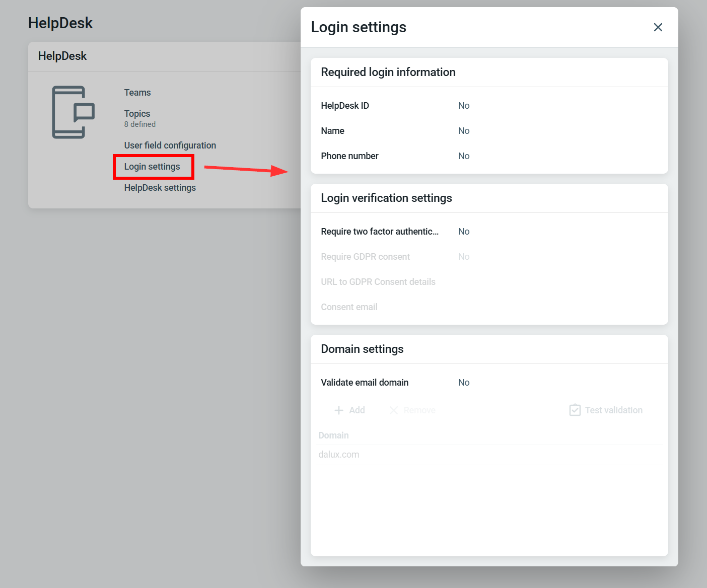Click the HelpDesk ID value No

464,106
